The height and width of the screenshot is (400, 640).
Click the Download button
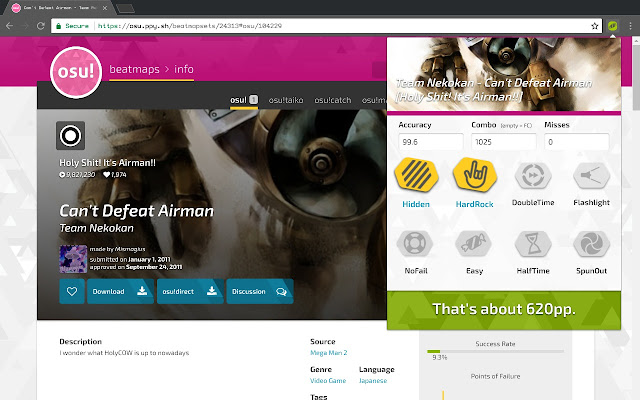point(120,291)
